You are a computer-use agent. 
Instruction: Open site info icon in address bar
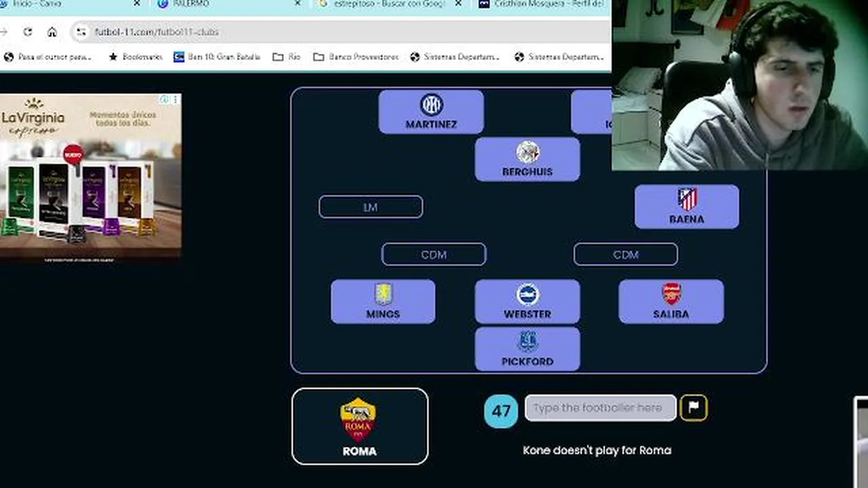point(81,32)
